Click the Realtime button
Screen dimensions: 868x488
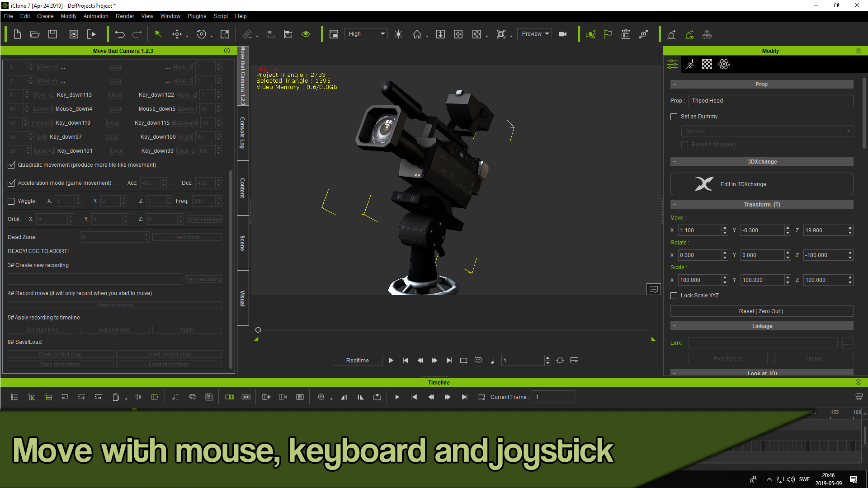click(358, 361)
